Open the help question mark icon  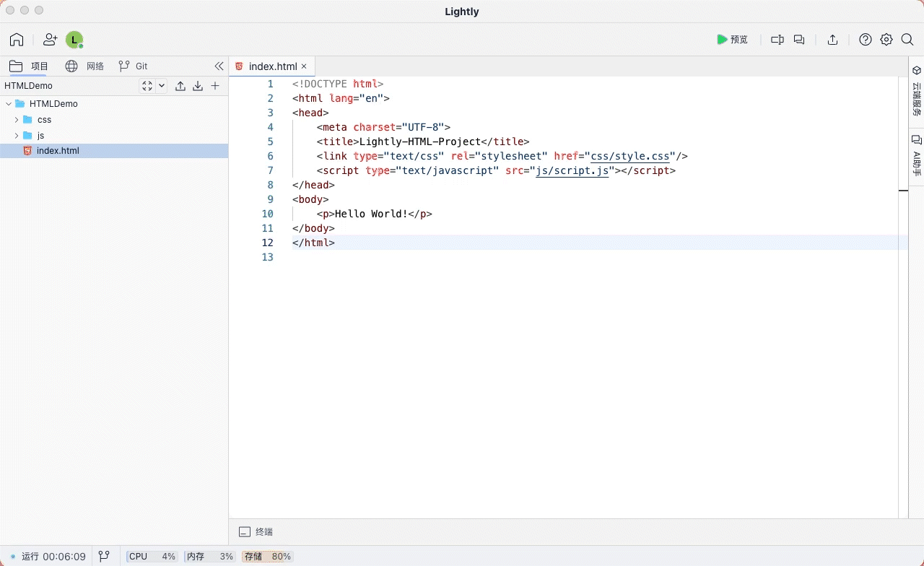(865, 40)
